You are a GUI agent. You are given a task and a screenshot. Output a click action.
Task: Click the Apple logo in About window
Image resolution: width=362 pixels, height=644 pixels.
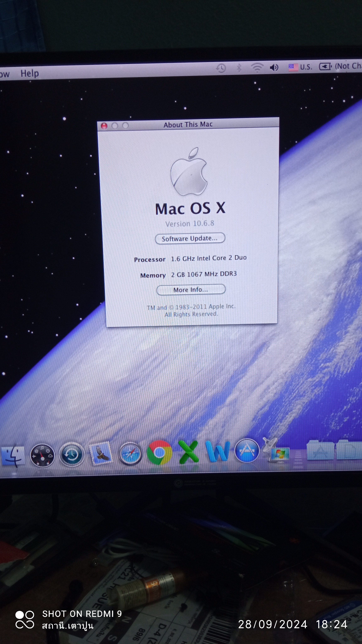point(189,171)
